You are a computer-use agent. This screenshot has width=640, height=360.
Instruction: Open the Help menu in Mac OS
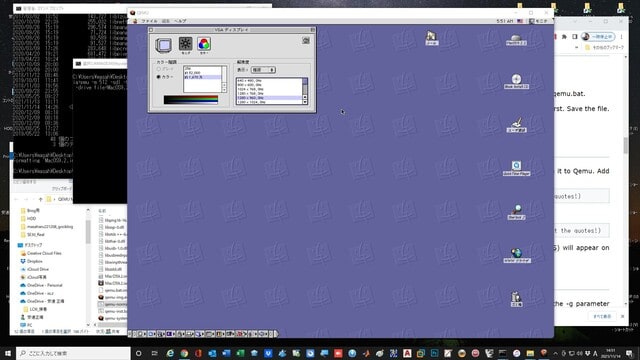180,21
